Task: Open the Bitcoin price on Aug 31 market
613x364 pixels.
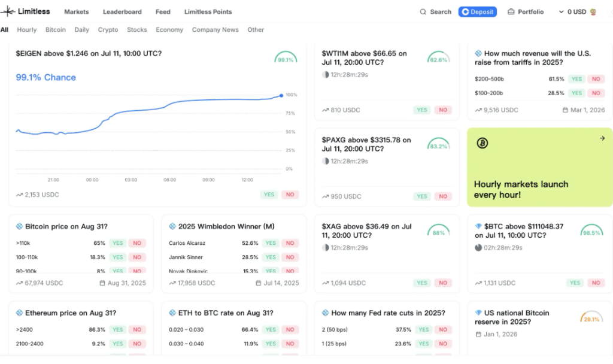Action: (66, 226)
